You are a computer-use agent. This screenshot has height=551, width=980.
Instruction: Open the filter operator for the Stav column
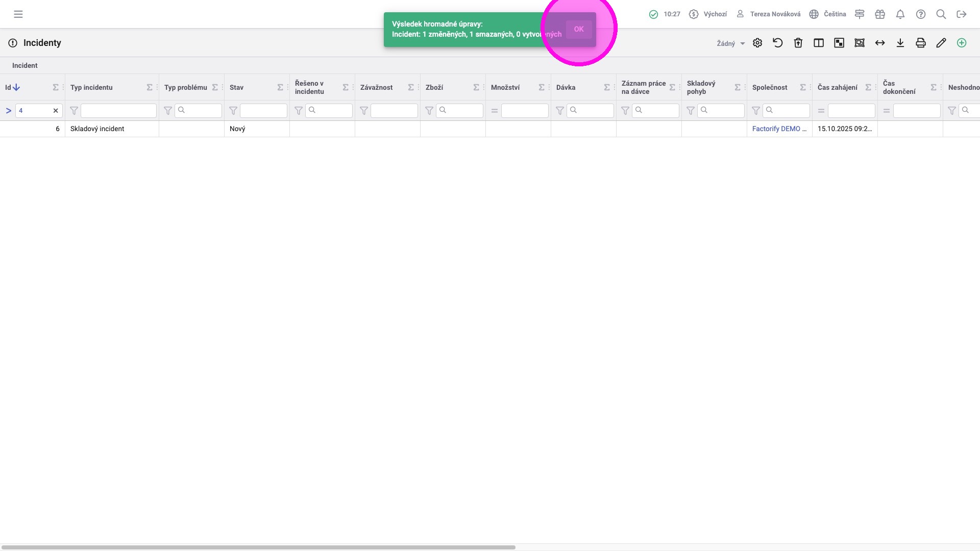pos(233,111)
